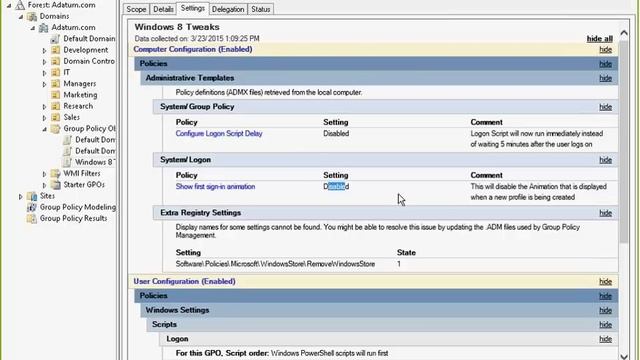The image size is (640, 360).
Task: Open Show first sign-in animation policy link
Action: pos(215,187)
